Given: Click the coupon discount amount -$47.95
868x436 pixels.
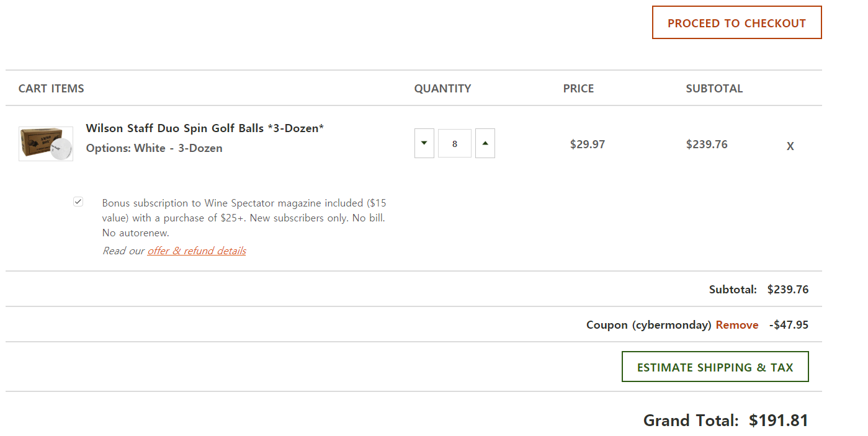Looking at the screenshot, I should click(789, 324).
